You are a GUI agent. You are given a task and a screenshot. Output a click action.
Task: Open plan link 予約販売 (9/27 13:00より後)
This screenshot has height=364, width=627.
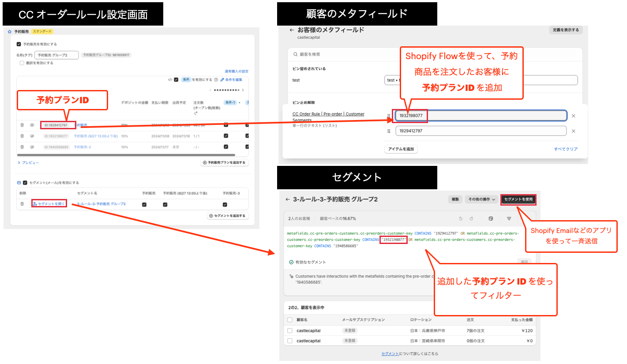tap(95, 136)
